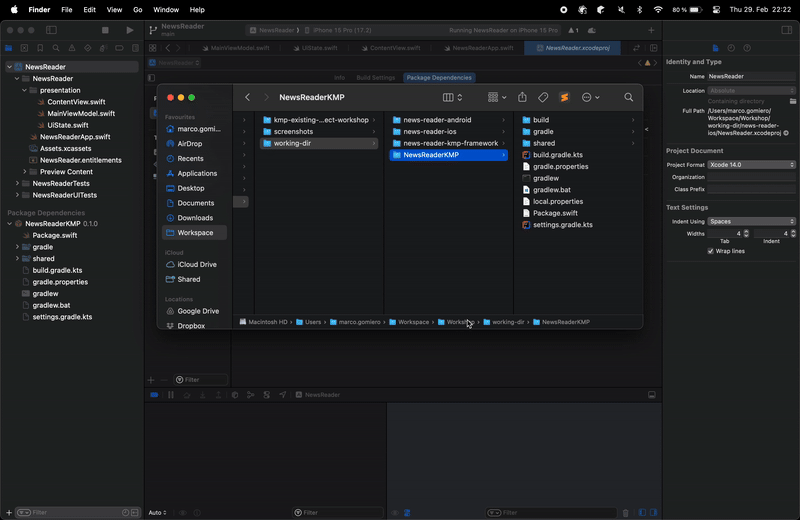Click Organization input field in inspector
The height and width of the screenshot is (520, 800).
(752, 177)
